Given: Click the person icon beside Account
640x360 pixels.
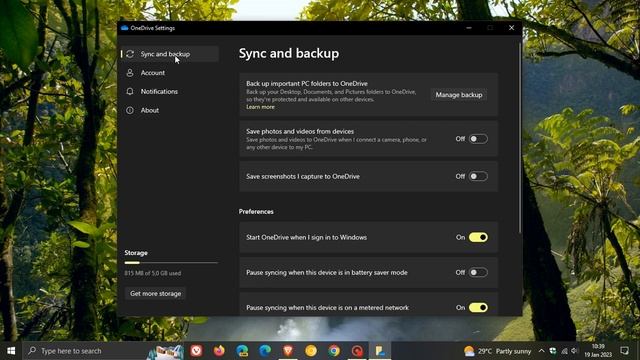Looking at the screenshot, I should [130, 73].
